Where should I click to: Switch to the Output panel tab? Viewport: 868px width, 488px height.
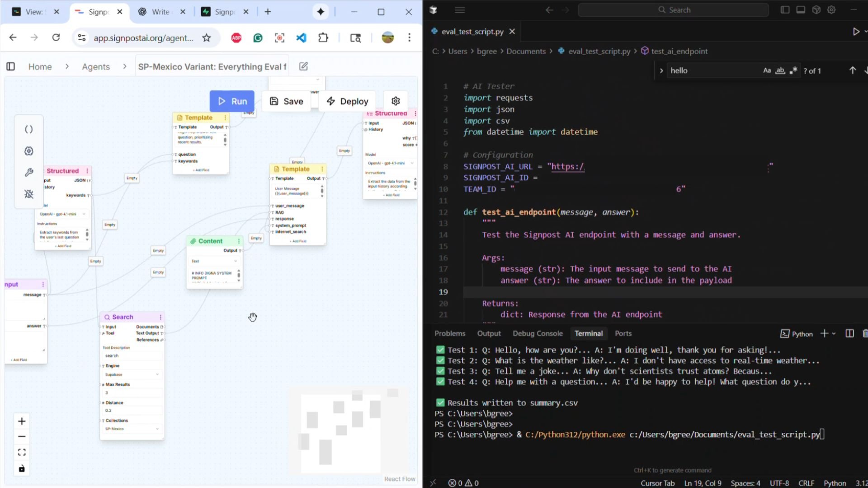pyautogui.click(x=489, y=333)
